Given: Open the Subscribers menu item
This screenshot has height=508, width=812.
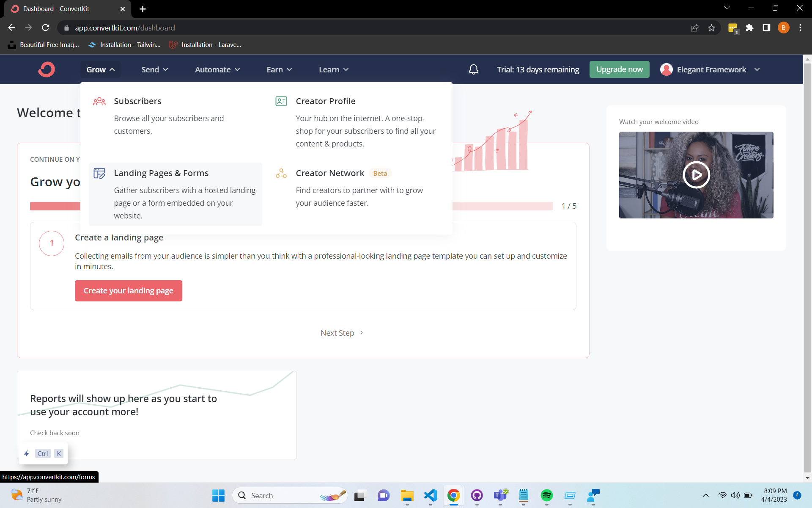Looking at the screenshot, I should [137, 101].
